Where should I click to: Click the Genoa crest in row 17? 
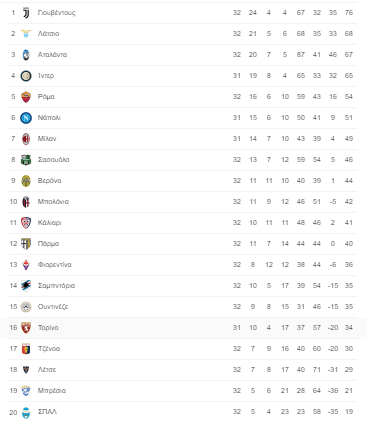26,349
